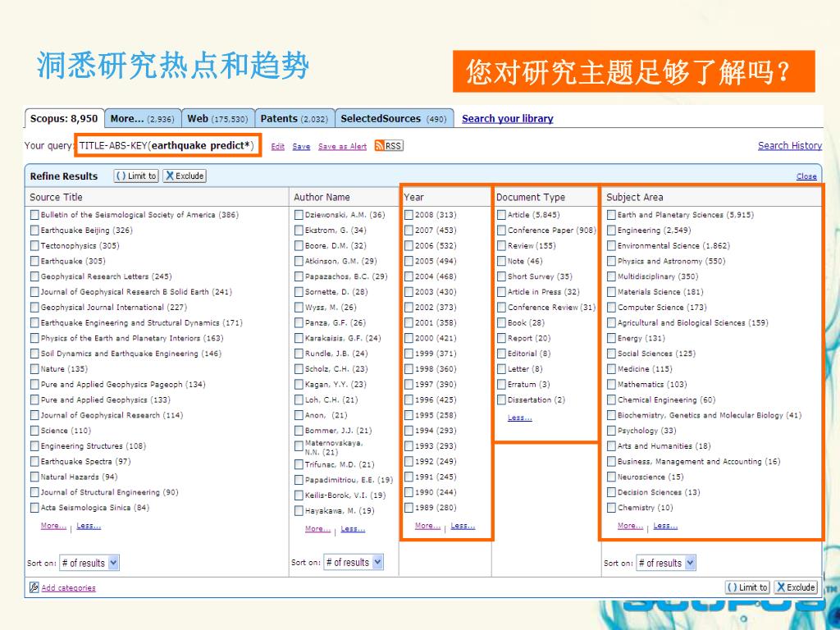Select the Computer Science (173) checkbox
The height and width of the screenshot is (630, 840).
(x=611, y=308)
